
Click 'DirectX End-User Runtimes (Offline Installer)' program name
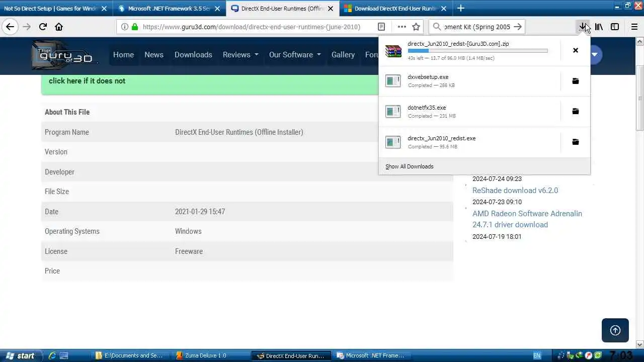(x=239, y=132)
